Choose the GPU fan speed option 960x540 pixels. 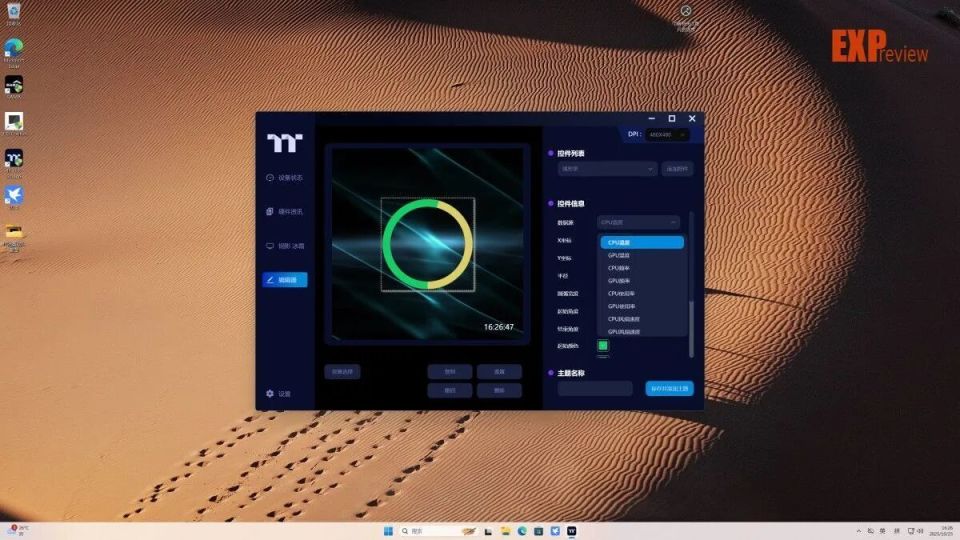(642, 331)
